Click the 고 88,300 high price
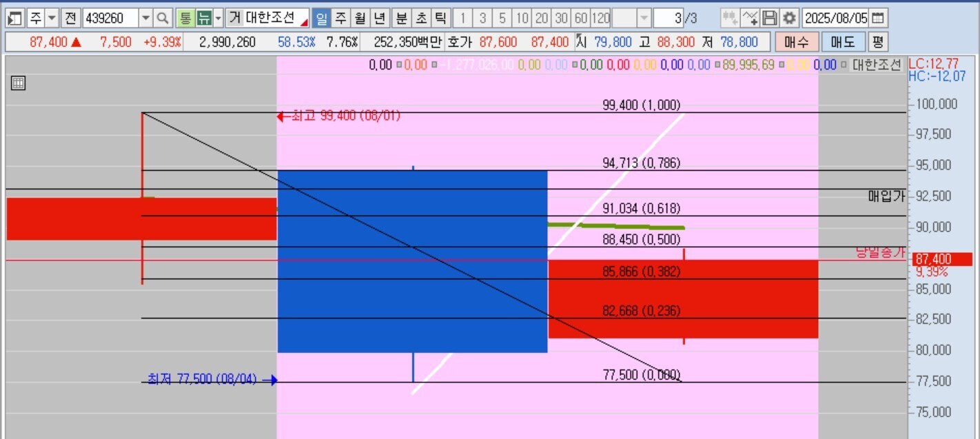980x439 pixels. point(666,42)
